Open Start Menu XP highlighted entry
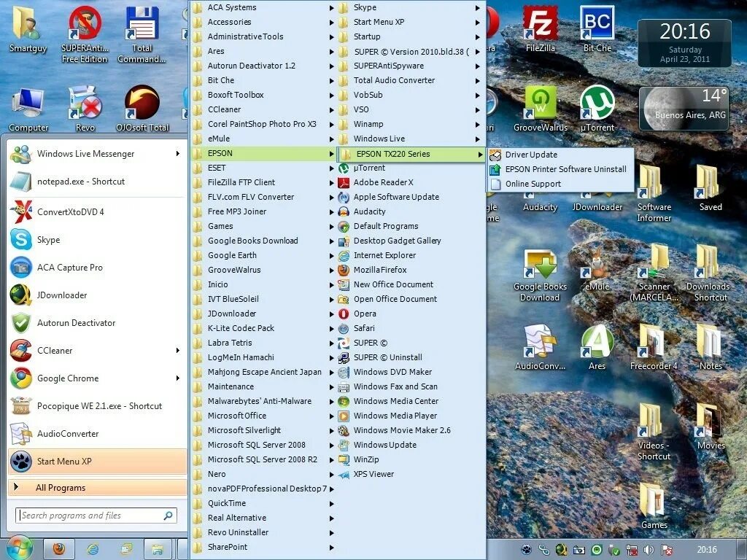Screen dimensions: 747x560 click(97, 461)
